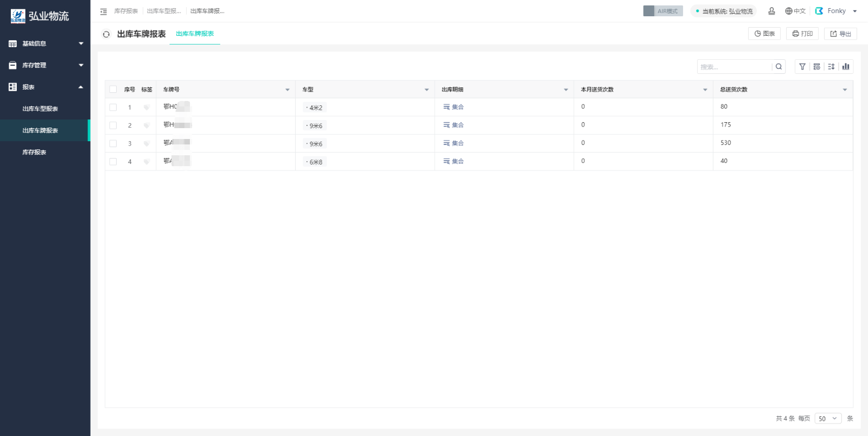Click the total deliveries value 80

[724, 106]
